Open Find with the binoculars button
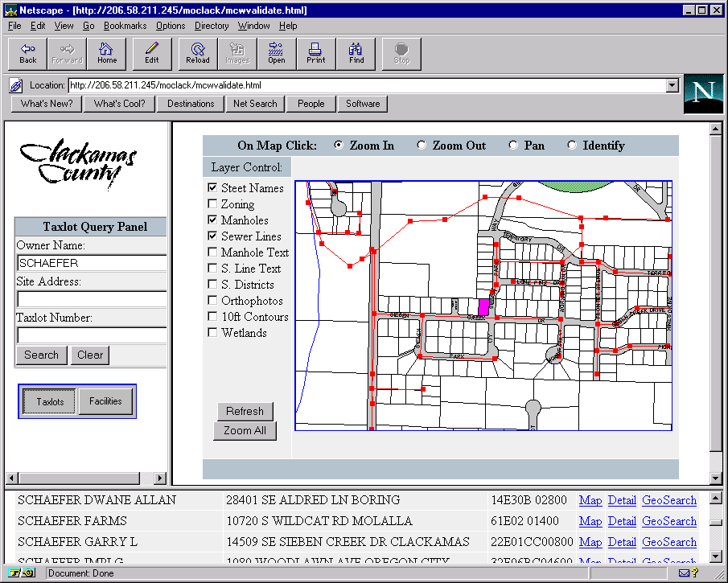 356,54
